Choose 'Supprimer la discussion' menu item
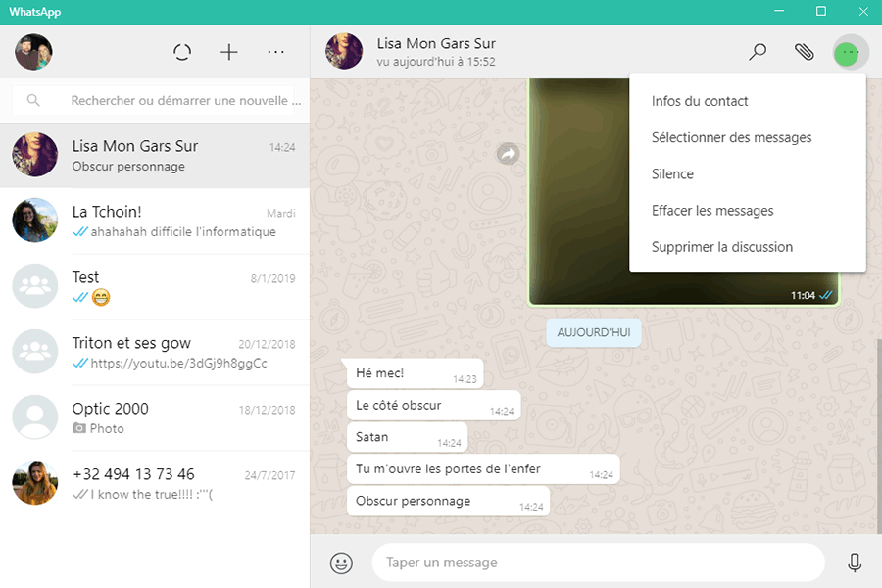The height and width of the screenshot is (588, 882). [722, 247]
